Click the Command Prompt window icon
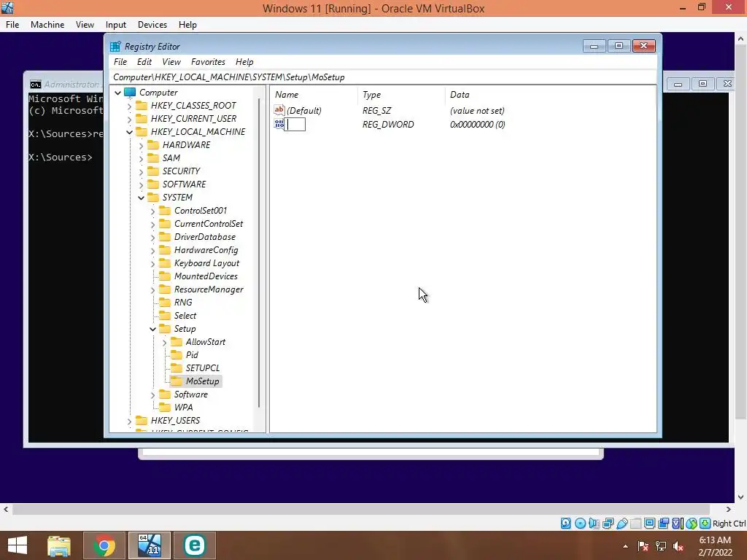The width and height of the screenshot is (747, 560). 35,85
